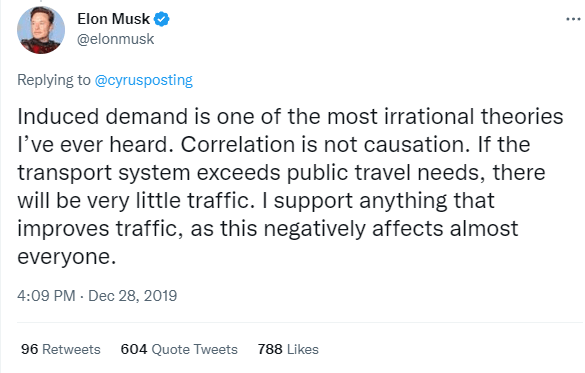Click "Correlation is not causation" sentence
Viewport: 585px width, 373px height.
coord(325,144)
